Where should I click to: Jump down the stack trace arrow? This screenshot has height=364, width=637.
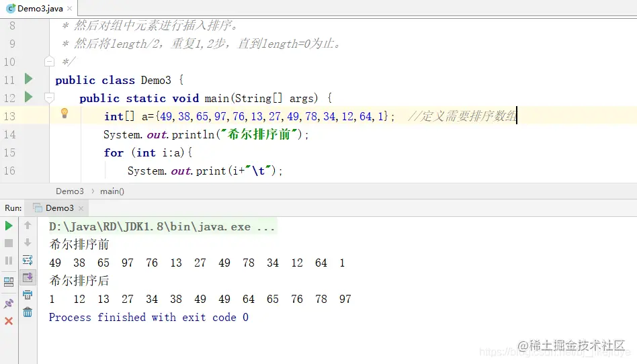(x=28, y=242)
